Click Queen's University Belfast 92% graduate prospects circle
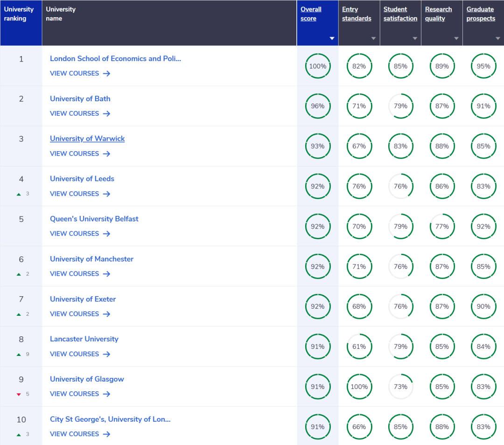This screenshot has height=445, width=504. click(x=483, y=226)
